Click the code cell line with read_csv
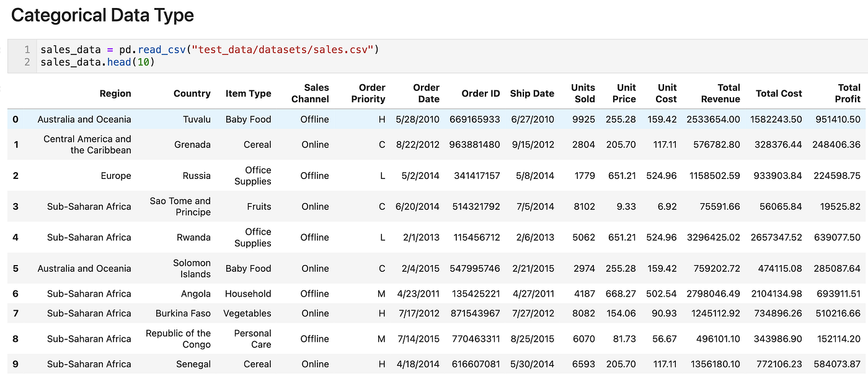This screenshot has height=374, width=868. pos(210,50)
